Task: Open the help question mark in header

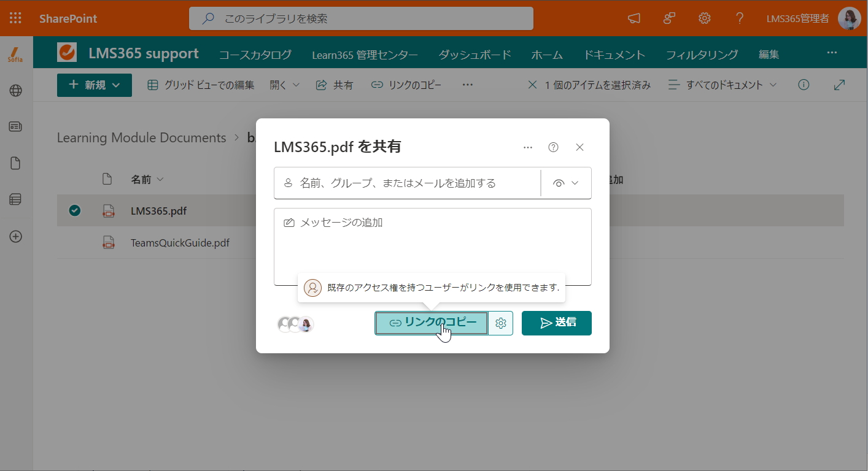Action: pos(740,18)
